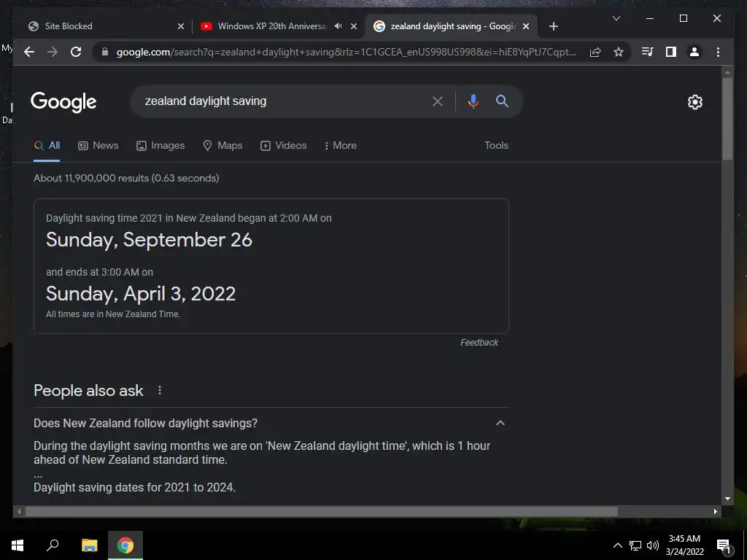Close the Google search tab
The image size is (747, 560).
tap(526, 26)
